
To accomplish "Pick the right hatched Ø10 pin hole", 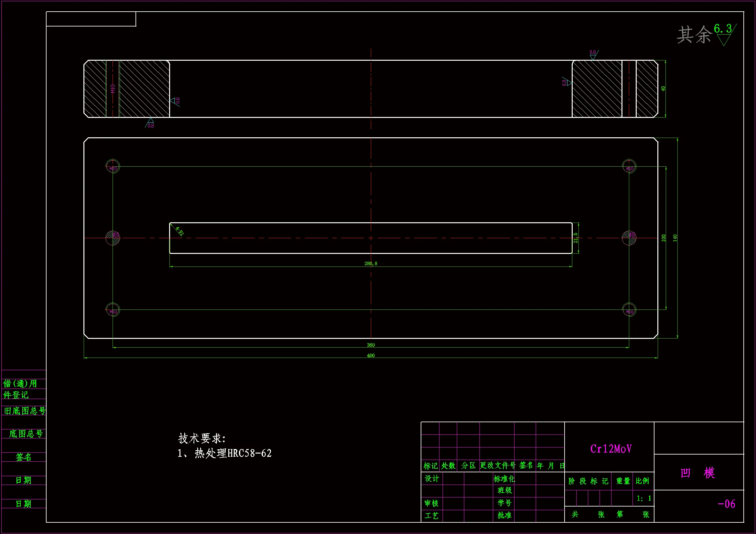I will point(629,238).
